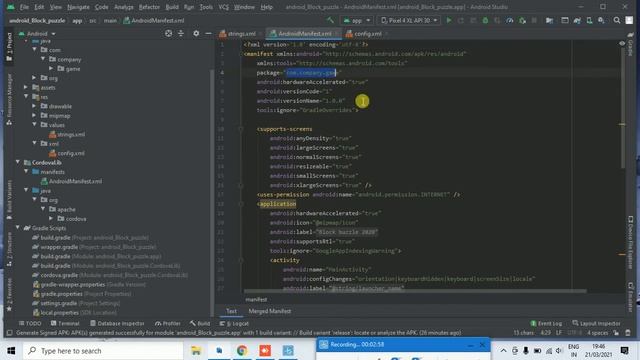Image resolution: width=640 pixels, height=360 pixels.
Task: Open the Layout Inspector
Action: tap(596, 323)
